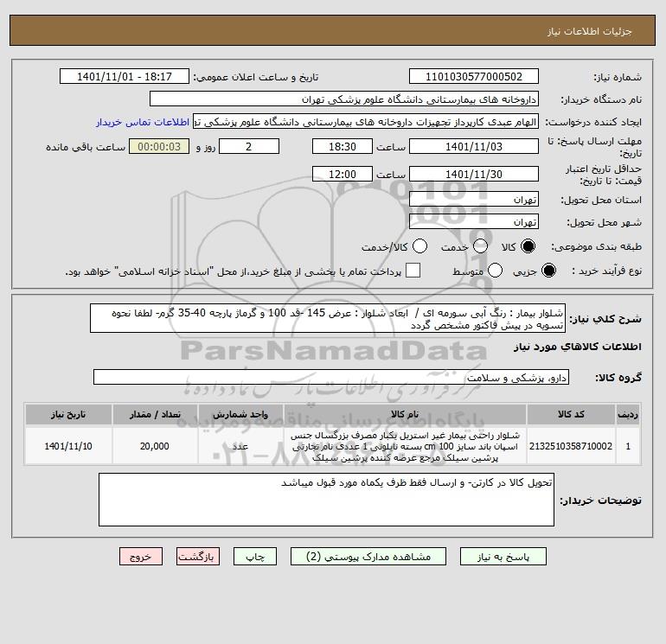Screen dimensions: 666x644
Task: Click the deadline time field 18:30
Action: click(343, 146)
